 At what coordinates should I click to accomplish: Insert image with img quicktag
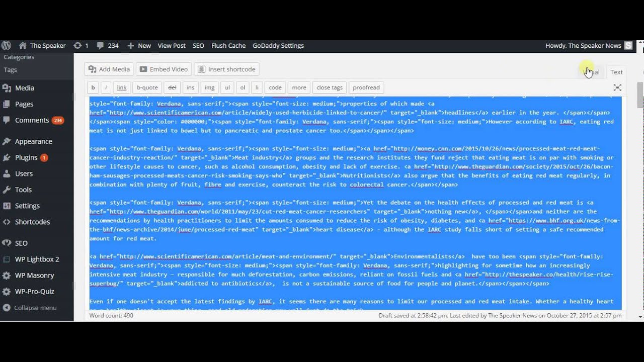pyautogui.click(x=209, y=87)
